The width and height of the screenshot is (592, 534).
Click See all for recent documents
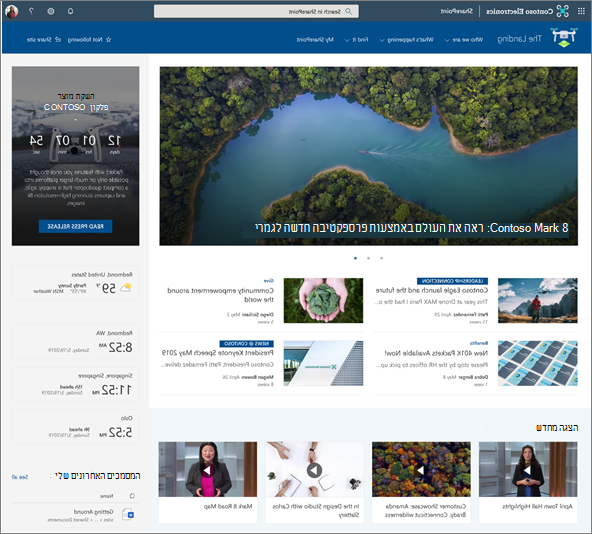coord(20,477)
